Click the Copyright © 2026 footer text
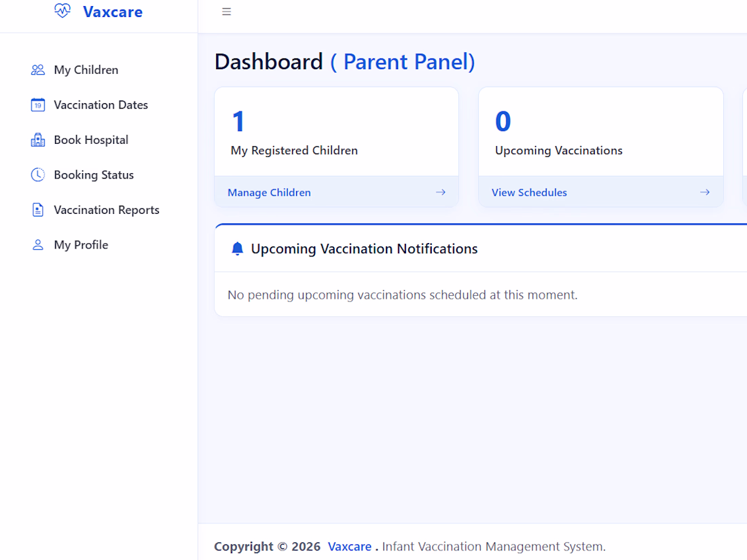The width and height of the screenshot is (747, 560). click(268, 546)
